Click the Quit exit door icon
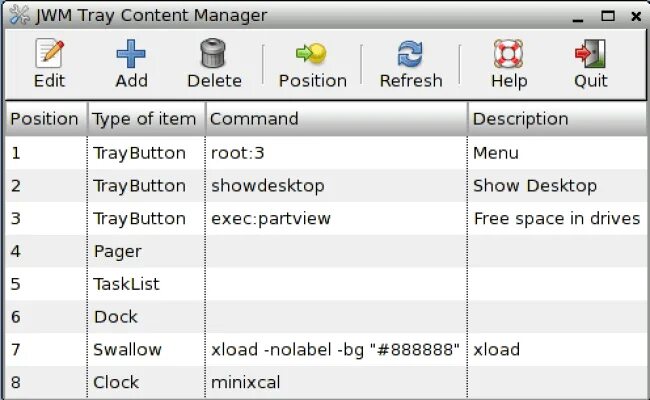Screen dimensions: 650x400 pos(590,53)
